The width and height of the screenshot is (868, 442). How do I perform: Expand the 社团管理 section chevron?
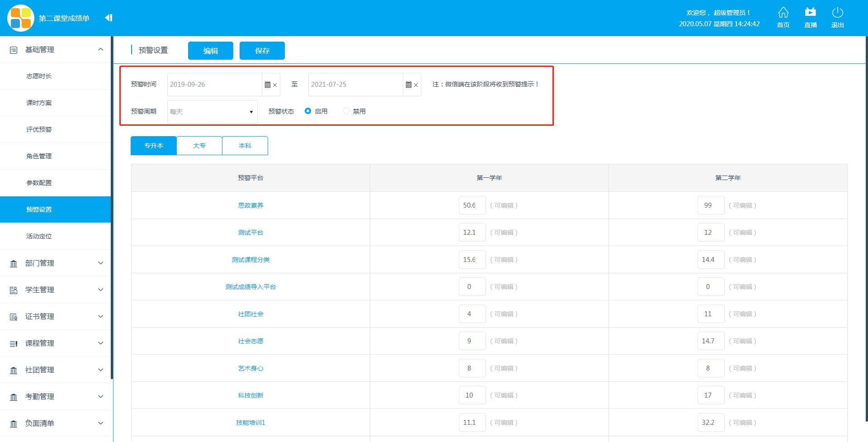(100, 370)
